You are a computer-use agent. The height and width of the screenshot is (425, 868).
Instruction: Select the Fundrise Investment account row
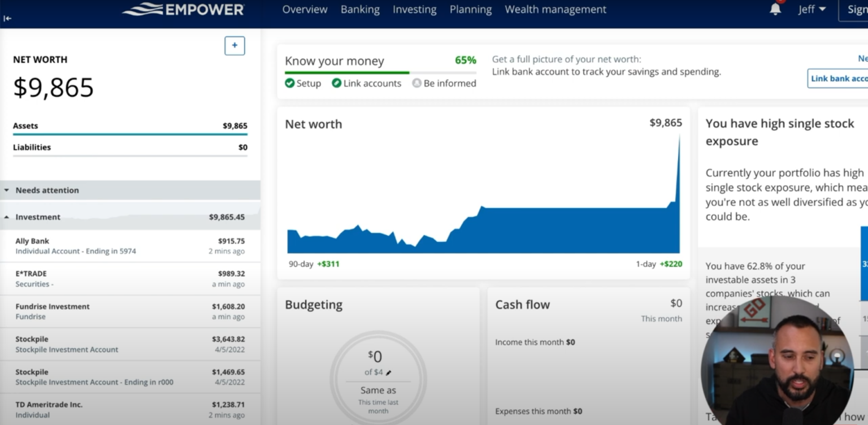coord(130,311)
